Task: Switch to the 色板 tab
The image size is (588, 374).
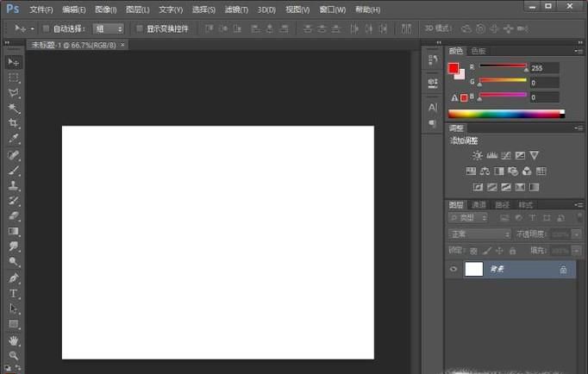Action: tap(479, 51)
